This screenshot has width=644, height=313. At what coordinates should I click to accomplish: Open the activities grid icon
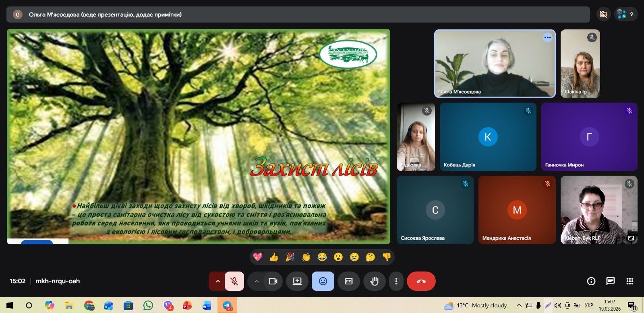tap(630, 281)
